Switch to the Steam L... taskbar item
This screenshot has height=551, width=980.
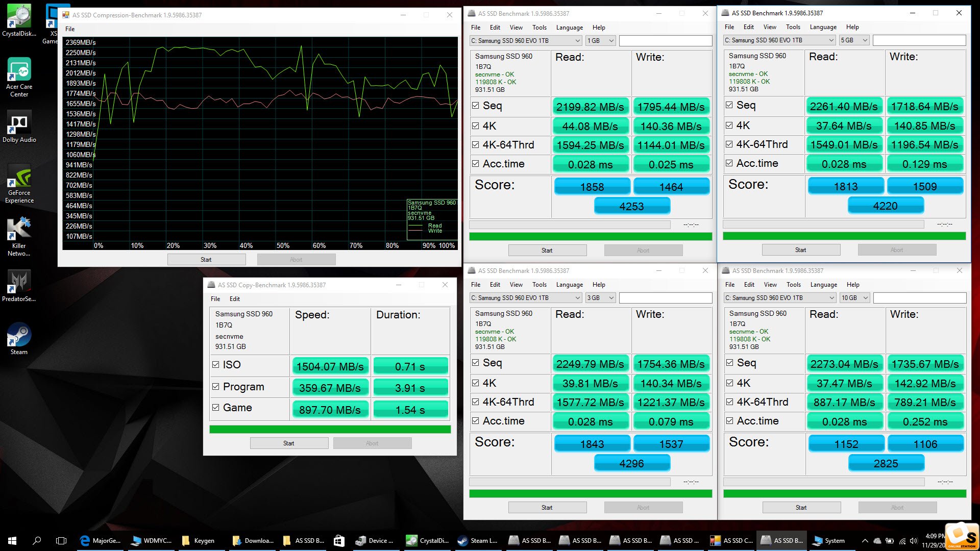(x=477, y=541)
